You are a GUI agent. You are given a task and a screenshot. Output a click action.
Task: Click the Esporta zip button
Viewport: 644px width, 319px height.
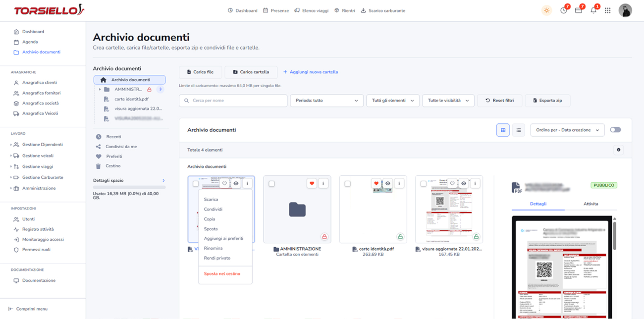[547, 100]
